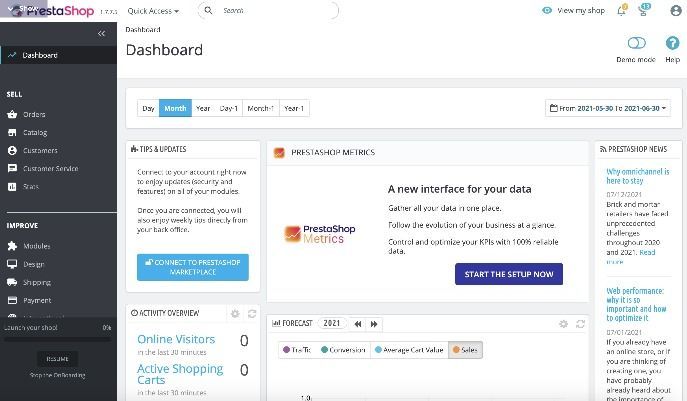Click the search magnifier icon
687x401 pixels.
coord(208,10)
